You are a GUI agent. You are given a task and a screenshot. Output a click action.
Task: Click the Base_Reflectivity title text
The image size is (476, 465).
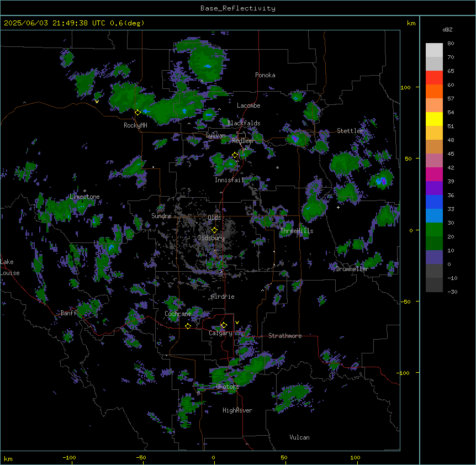click(x=238, y=8)
